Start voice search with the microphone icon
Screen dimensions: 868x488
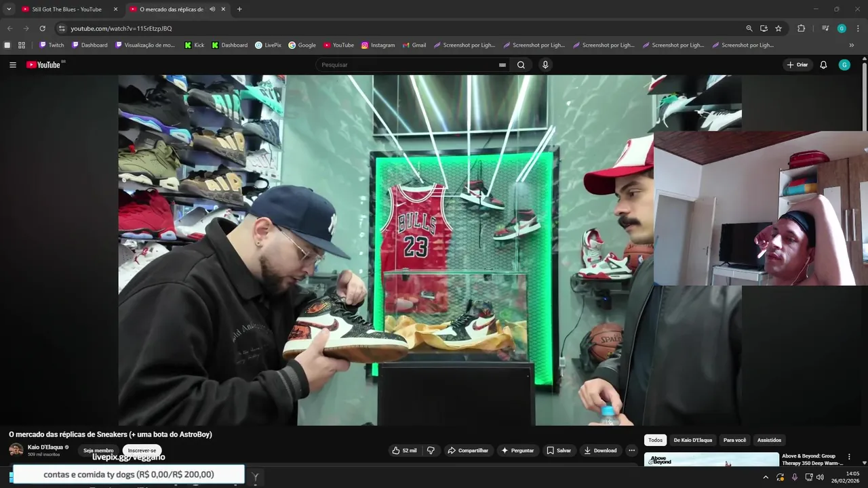point(545,65)
